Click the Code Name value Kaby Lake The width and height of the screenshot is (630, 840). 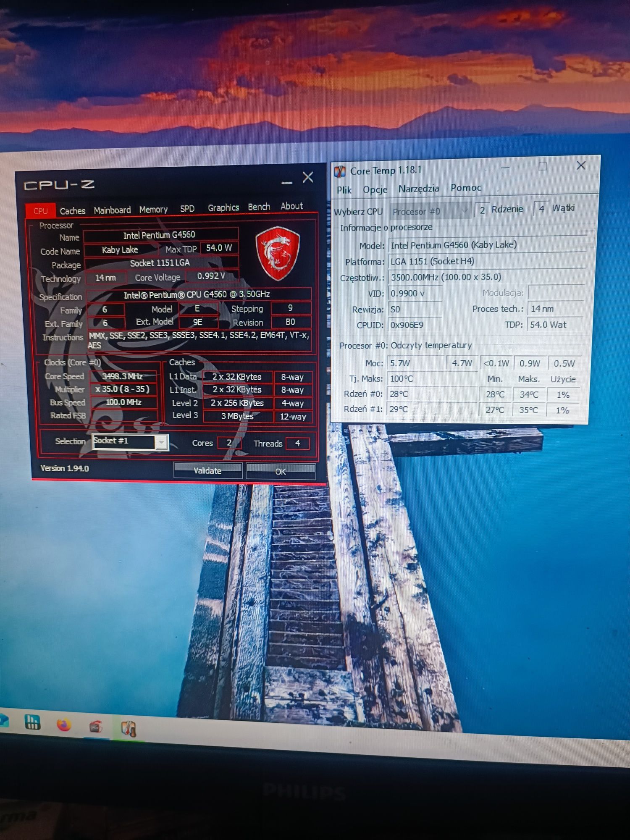tap(120, 249)
